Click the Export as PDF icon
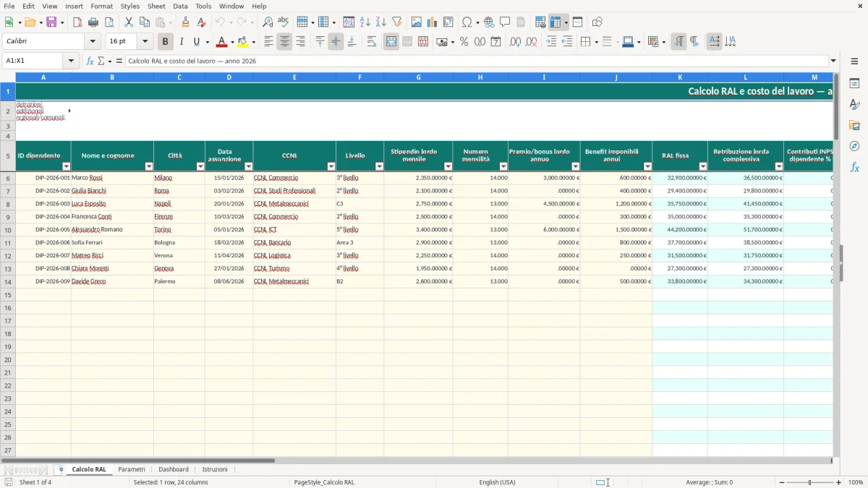Image resolution: width=868 pixels, height=488 pixels. click(77, 22)
